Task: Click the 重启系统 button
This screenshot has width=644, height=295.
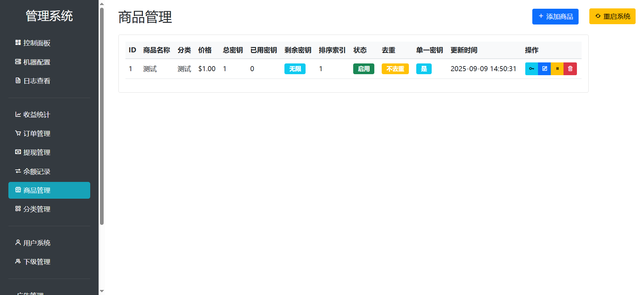Action: coord(612,16)
